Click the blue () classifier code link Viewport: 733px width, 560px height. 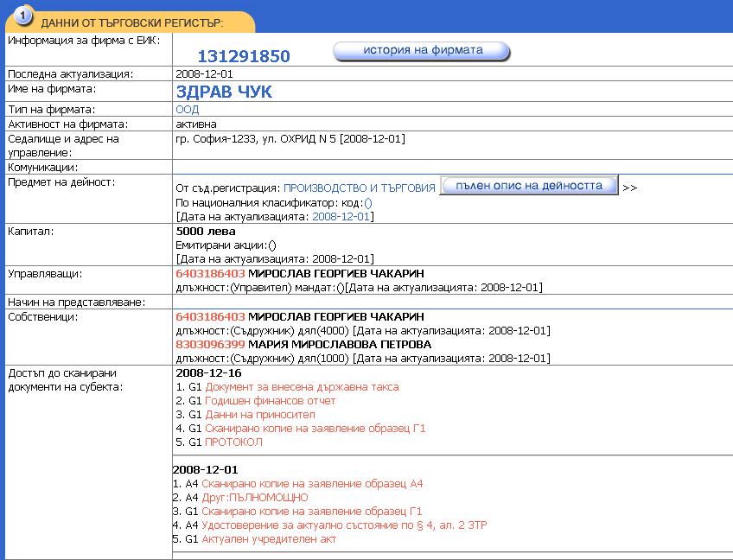pyautogui.click(x=368, y=203)
